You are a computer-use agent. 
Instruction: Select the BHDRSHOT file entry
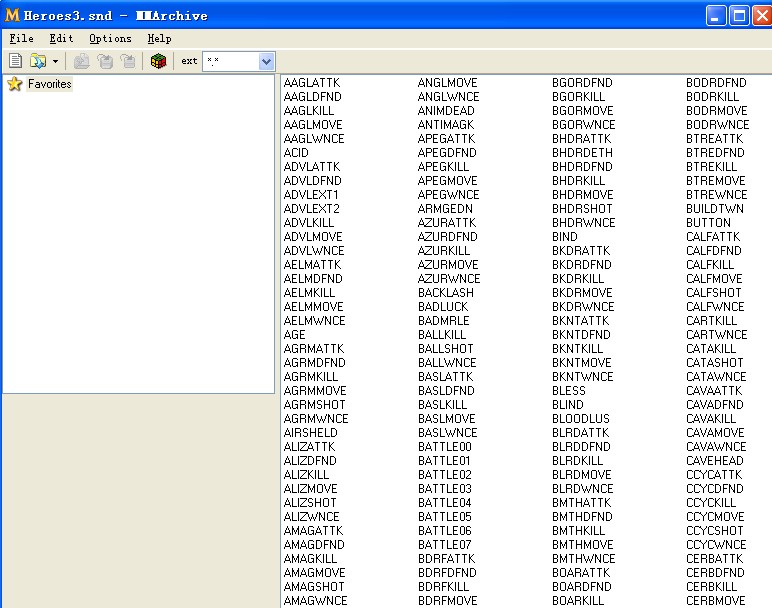(582, 209)
